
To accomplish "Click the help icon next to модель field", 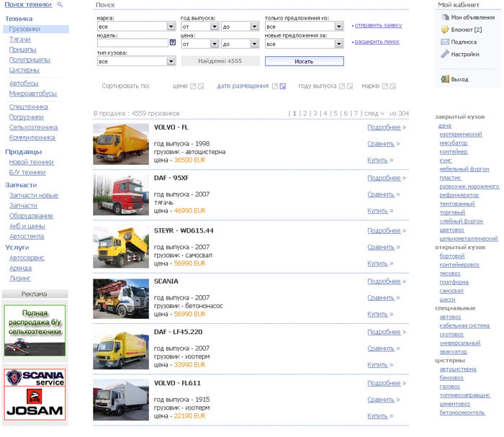I will click(x=173, y=42).
